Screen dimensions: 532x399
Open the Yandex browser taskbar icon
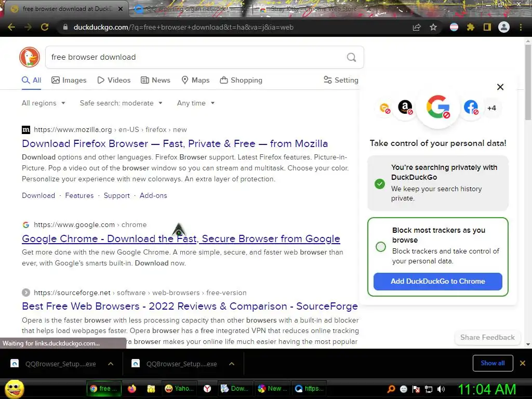(x=207, y=389)
